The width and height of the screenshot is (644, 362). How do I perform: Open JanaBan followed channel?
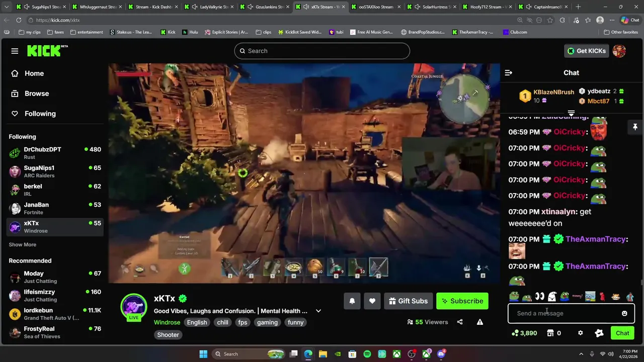[55, 208]
